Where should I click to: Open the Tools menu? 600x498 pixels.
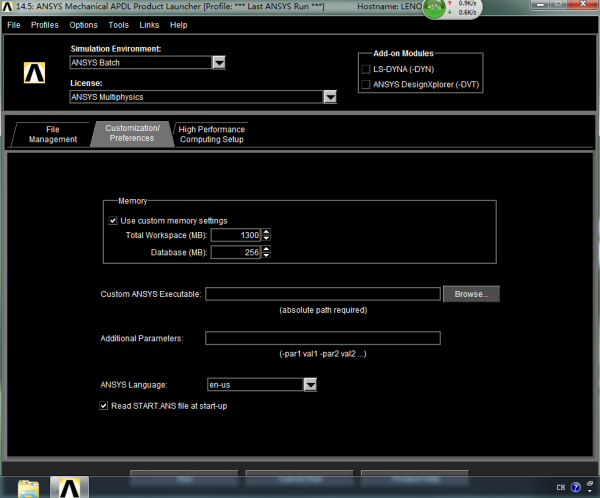[x=119, y=25]
